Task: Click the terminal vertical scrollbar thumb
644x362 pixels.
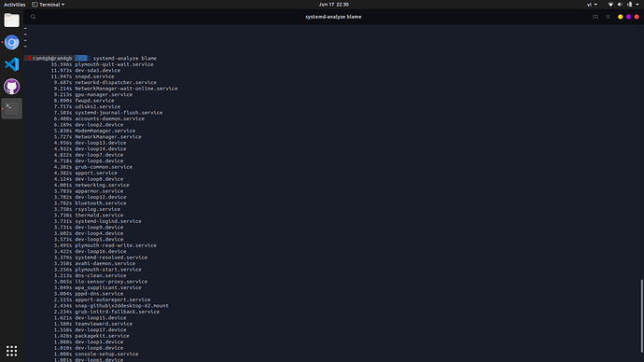Action: point(641,315)
